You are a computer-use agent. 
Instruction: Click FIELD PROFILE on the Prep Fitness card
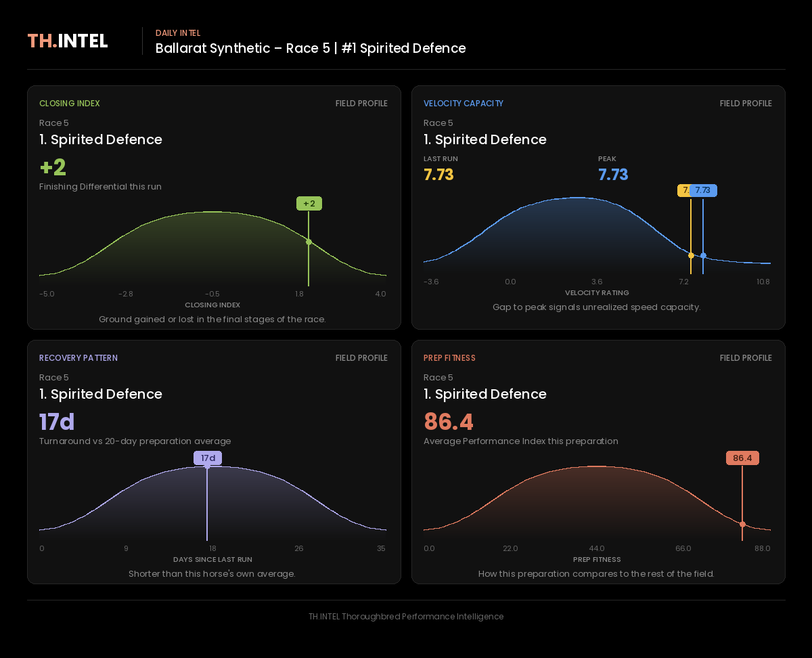pyautogui.click(x=746, y=358)
